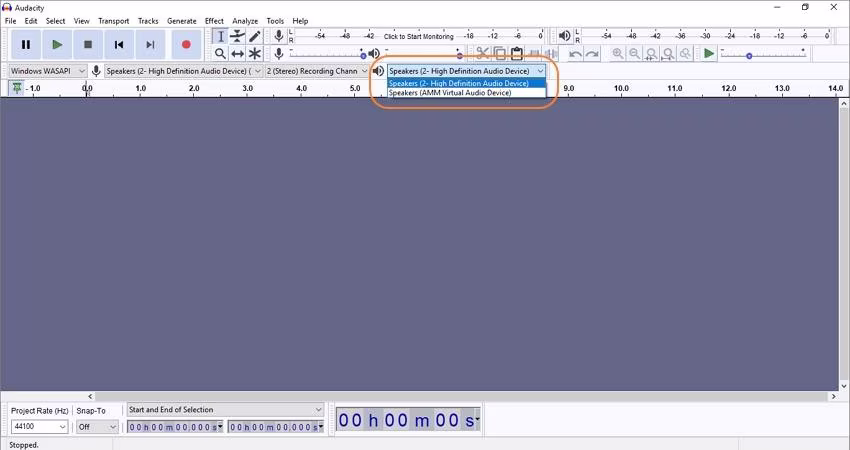This screenshot has width=850, height=450.
Task: Select the Time Shift tool
Action: (x=237, y=54)
